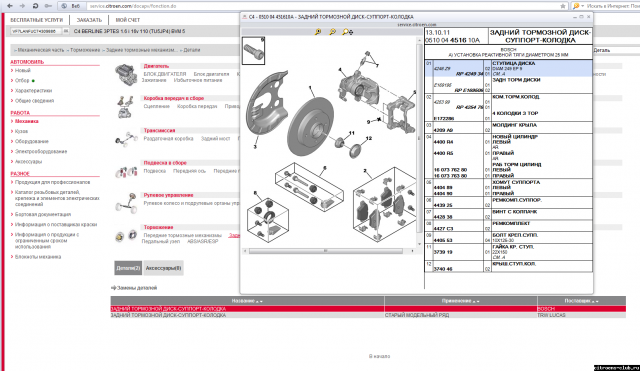Select the Детали(2) tab
640x371 pixels.
(128, 268)
